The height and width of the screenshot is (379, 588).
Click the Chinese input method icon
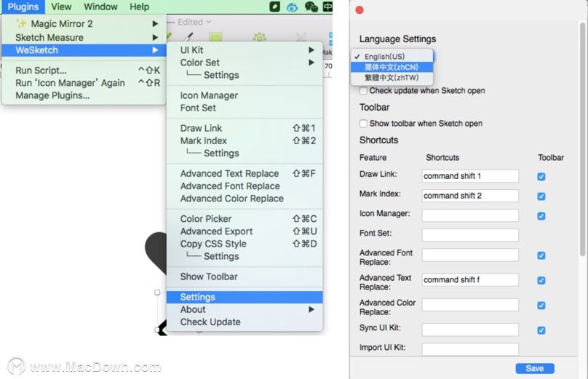(327, 7)
